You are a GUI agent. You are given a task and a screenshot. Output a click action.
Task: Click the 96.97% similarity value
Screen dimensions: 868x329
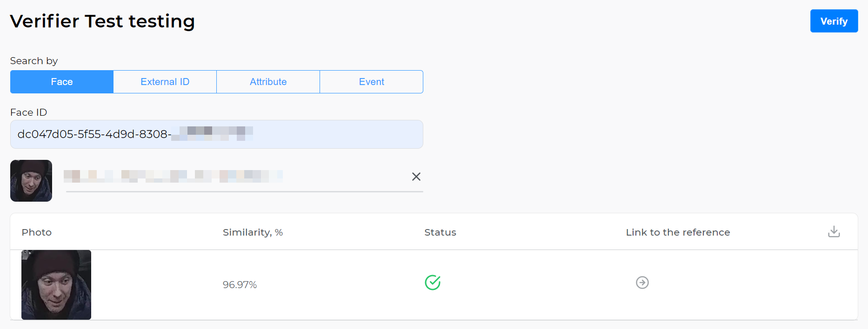click(240, 285)
